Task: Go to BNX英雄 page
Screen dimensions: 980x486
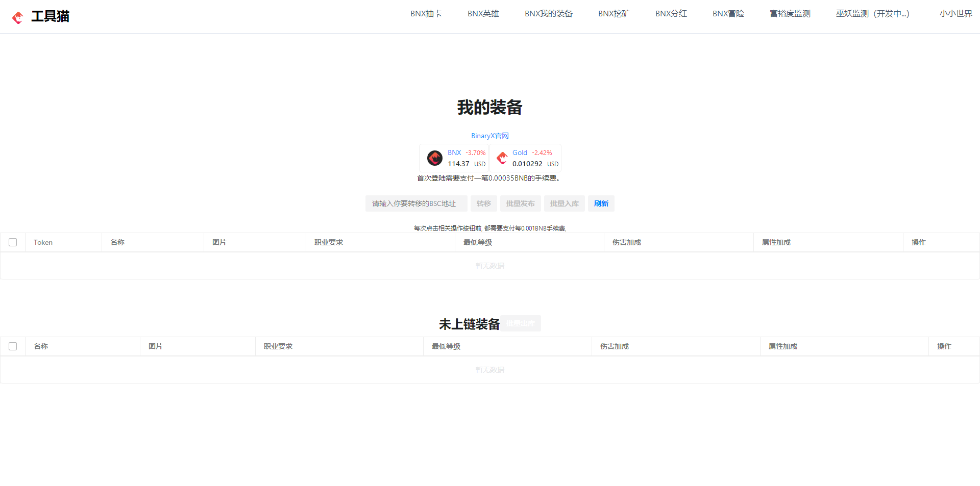Action: pos(483,14)
